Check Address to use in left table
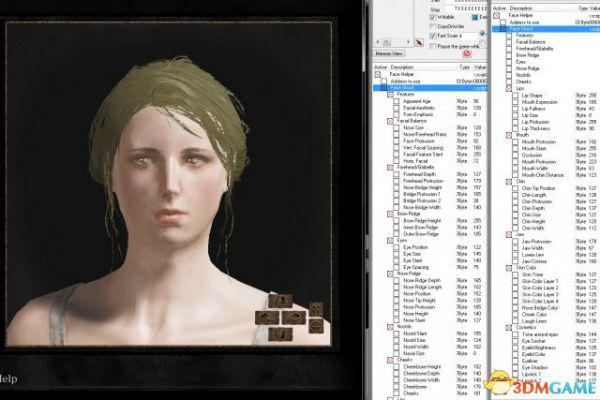Image resolution: width=600 pixels, height=400 pixels. (x=384, y=81)
